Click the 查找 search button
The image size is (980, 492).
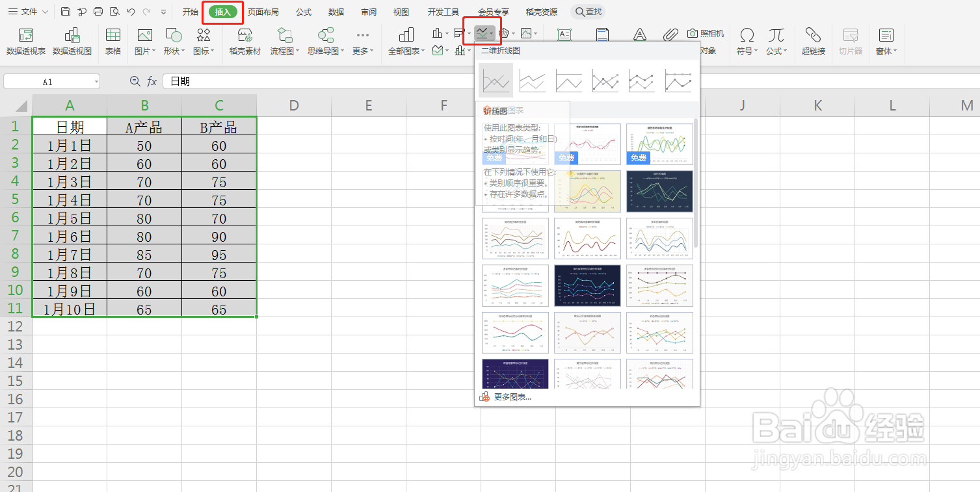[x=588, y=12]
